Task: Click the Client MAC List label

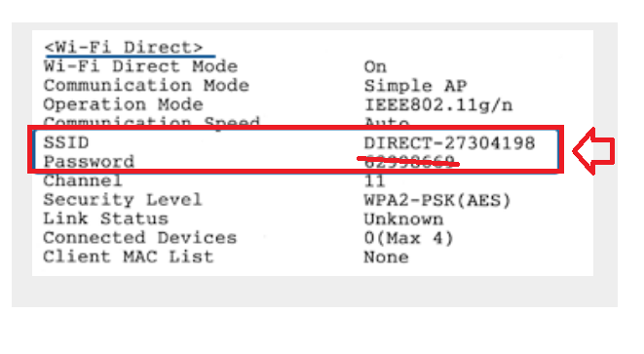Action: click(x=129, y=256)
